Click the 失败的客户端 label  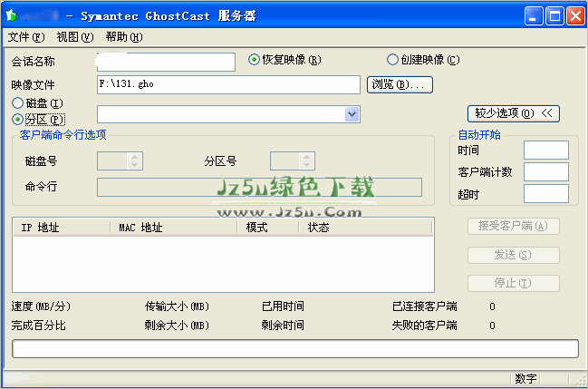coord(425,326)
